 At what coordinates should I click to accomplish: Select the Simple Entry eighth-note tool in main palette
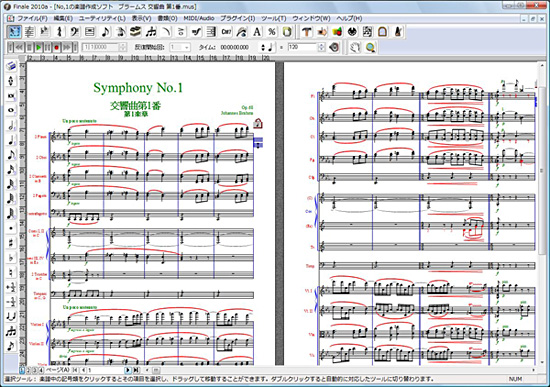point(105,32)
